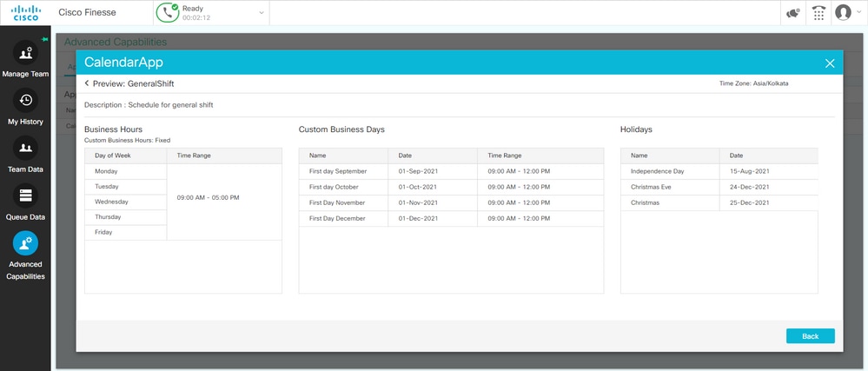Image resolution: width=868 pixels, height=371 pixels.
Task: Select the First Day December row
Action: coord(451,219)
